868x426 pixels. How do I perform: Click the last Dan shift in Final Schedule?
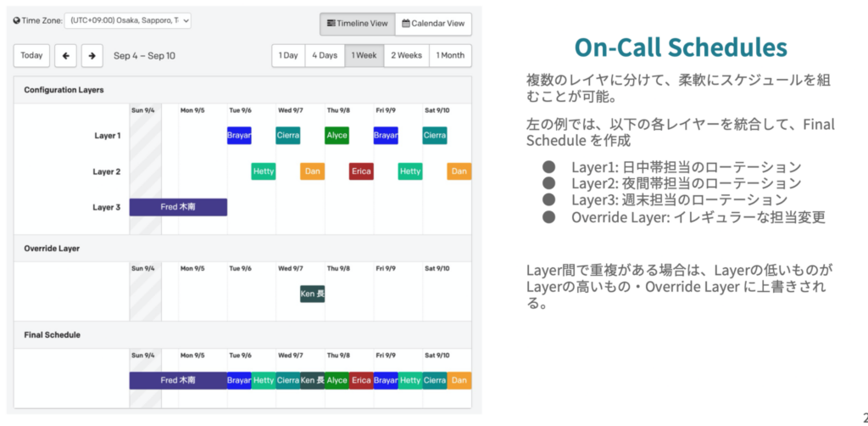[459, 381]
